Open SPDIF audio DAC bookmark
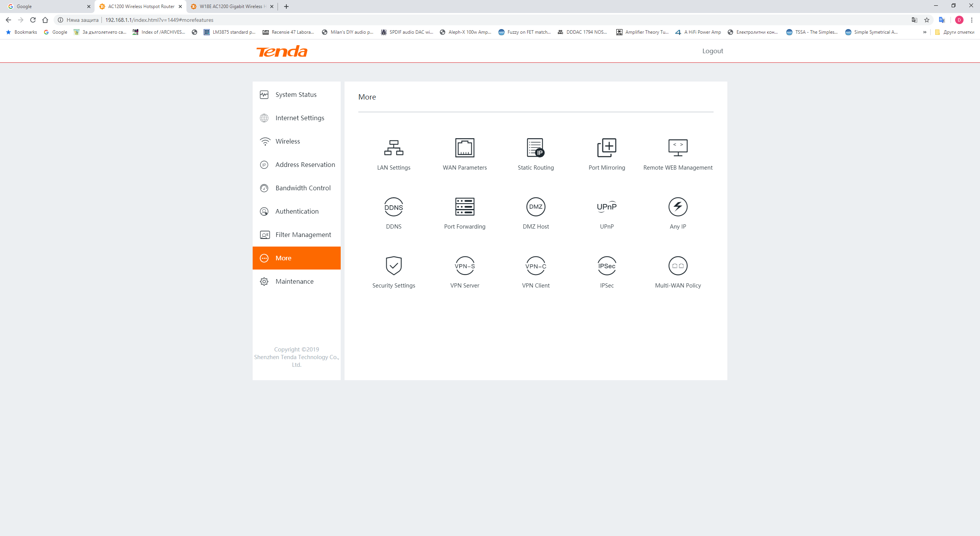 pos(407,32)
